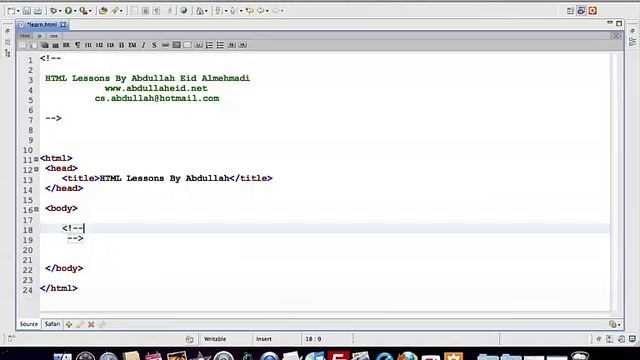Switch to the html toolbar tab
Image resolution: width=640 pixels, height=360 pixels.
pos(25,36)
